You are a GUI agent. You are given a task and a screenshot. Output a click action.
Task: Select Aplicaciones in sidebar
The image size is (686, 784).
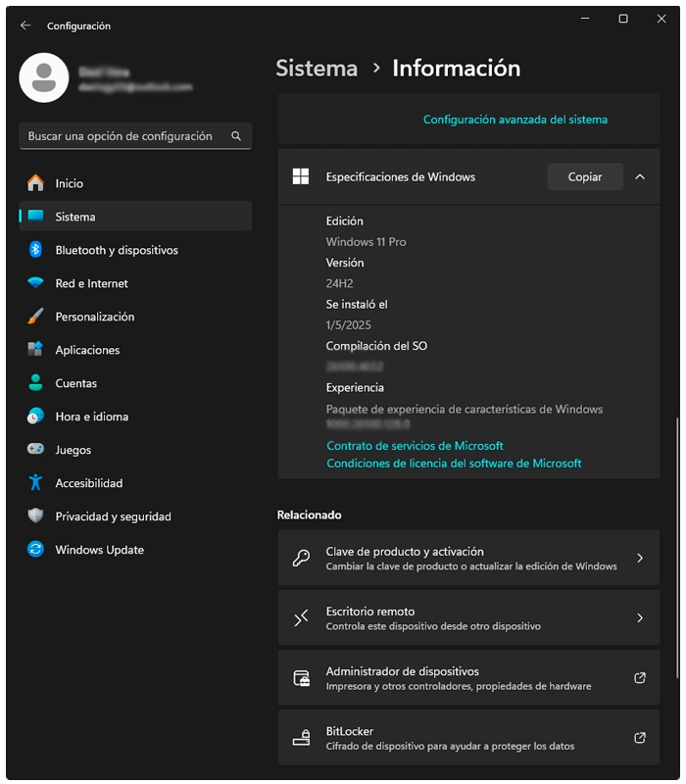tap(135, 350)
